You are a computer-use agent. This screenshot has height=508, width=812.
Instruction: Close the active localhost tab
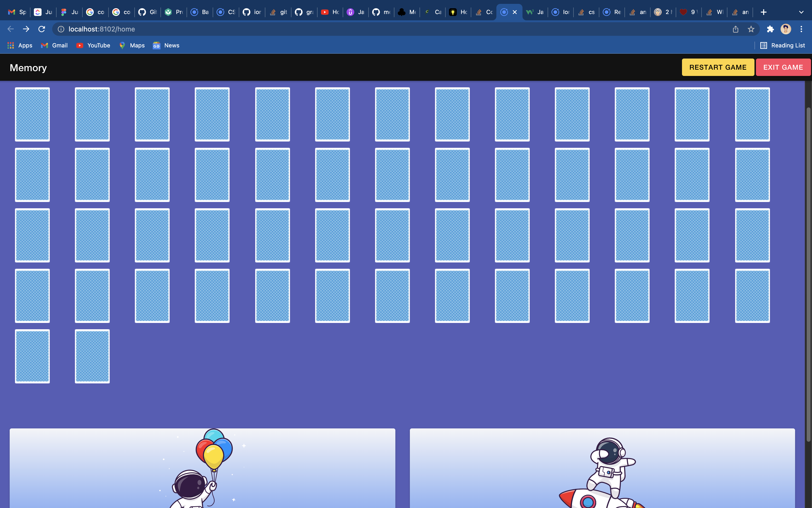[515, 12]
